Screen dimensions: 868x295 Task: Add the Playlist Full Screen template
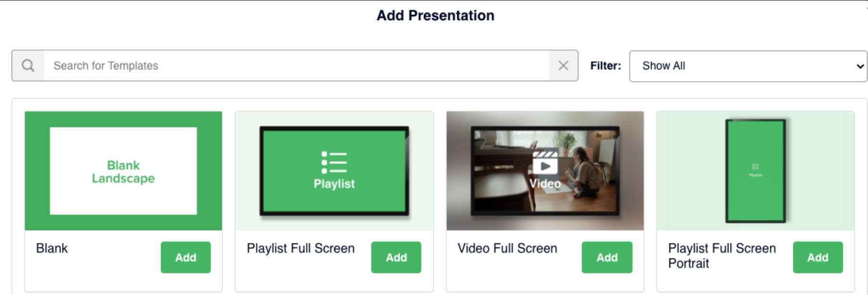click(396, 257)
